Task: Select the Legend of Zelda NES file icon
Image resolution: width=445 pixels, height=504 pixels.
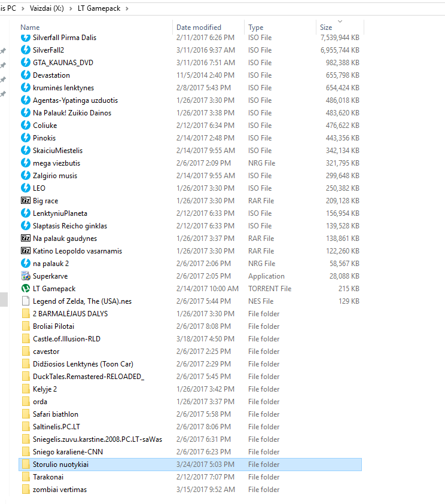Action: tap(26, 301)
